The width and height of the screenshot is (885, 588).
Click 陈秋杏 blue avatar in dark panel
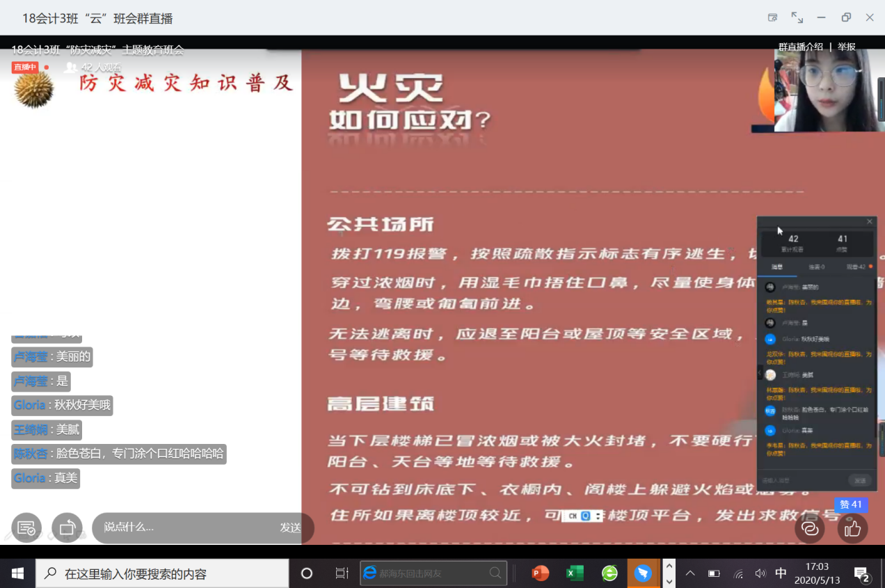click(770, 411)
